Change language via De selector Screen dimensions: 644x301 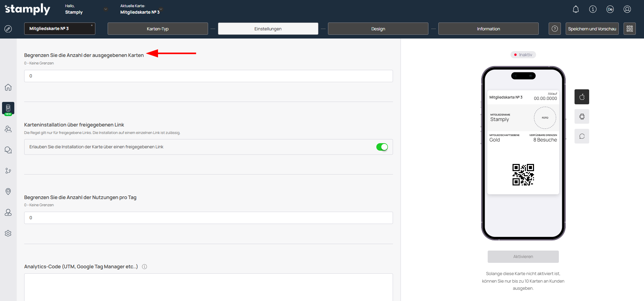(x=610, y=9)
